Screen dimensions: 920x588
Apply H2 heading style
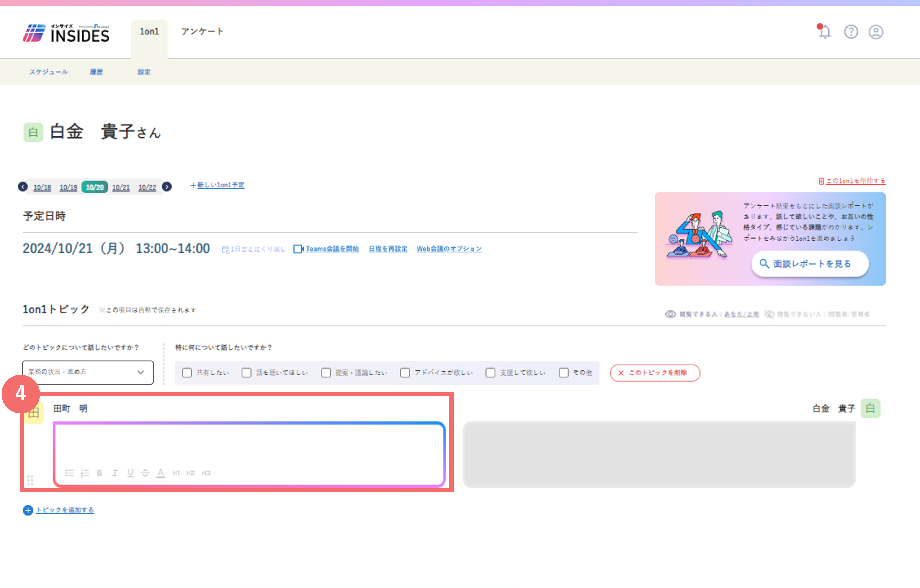(191, 473)
